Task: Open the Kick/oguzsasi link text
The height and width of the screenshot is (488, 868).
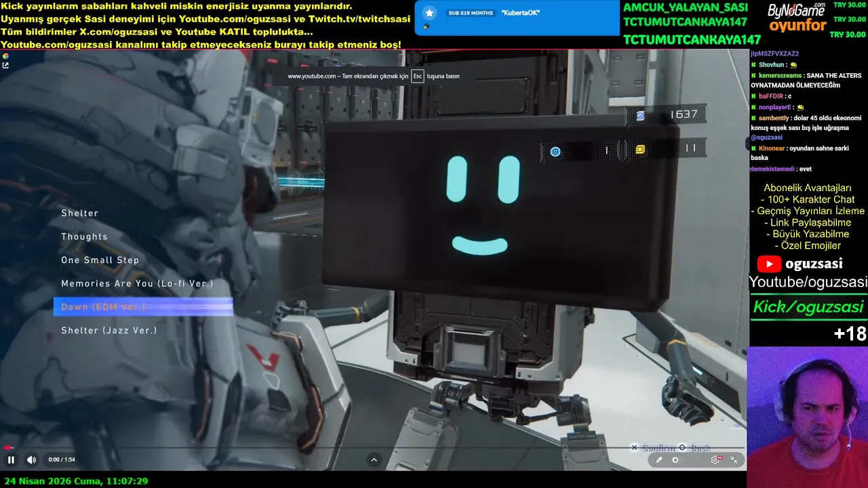Action: 808,307
